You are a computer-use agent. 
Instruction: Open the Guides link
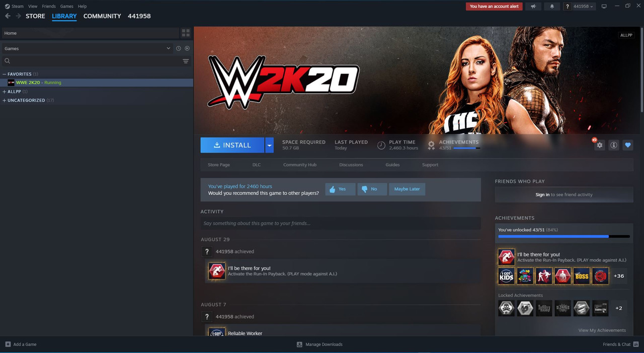(x=392, y=165)
